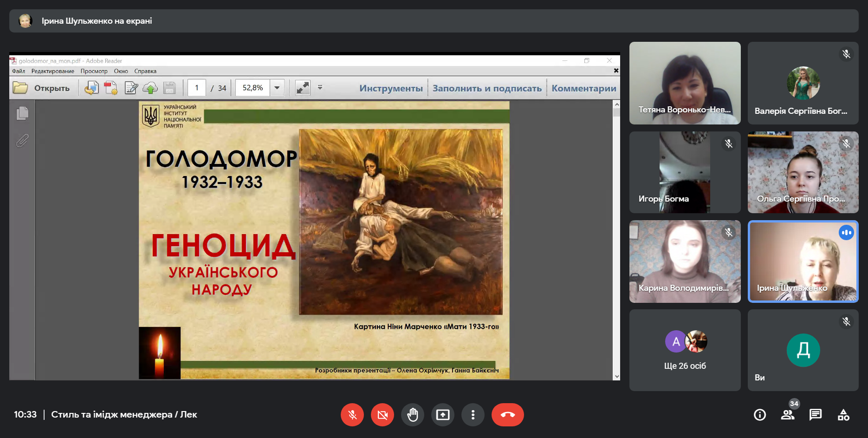The image size is (868, 438).
Task: Open Инструменты panel
Action: [x=391, y=88]
